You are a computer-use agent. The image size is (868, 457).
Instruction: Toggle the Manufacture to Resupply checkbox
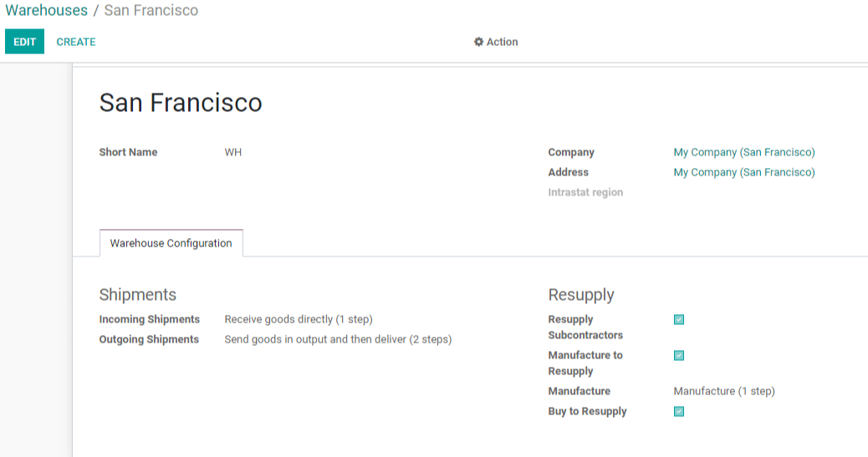pyautogui.click(x=679, y=356)
